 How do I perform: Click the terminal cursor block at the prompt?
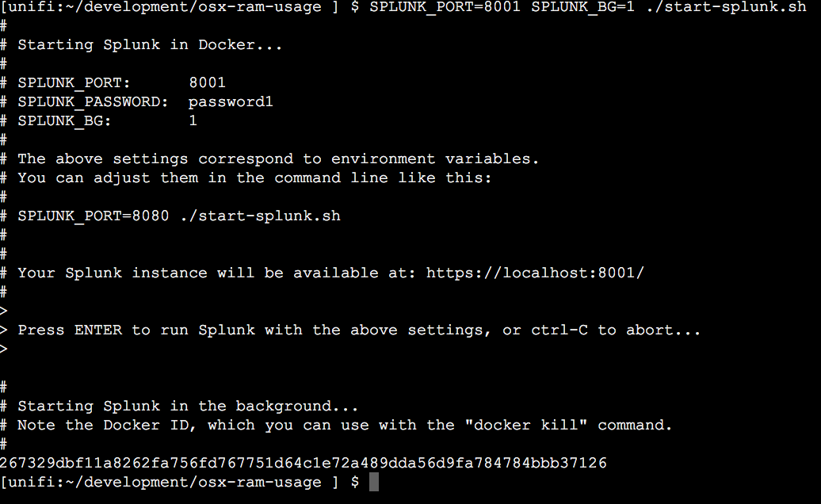374,482
